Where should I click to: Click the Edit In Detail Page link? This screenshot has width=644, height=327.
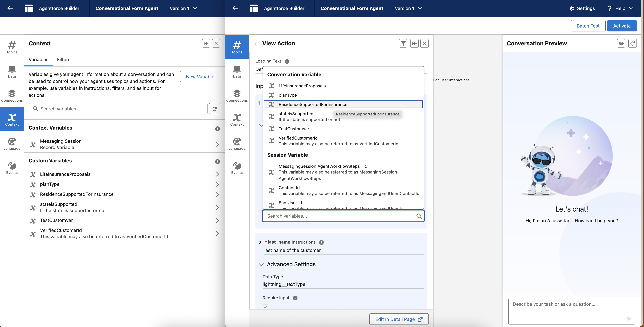(399, 319)
